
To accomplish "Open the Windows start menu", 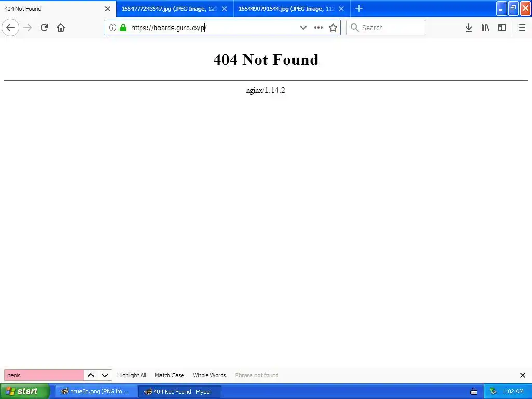I will coord(25,391).
